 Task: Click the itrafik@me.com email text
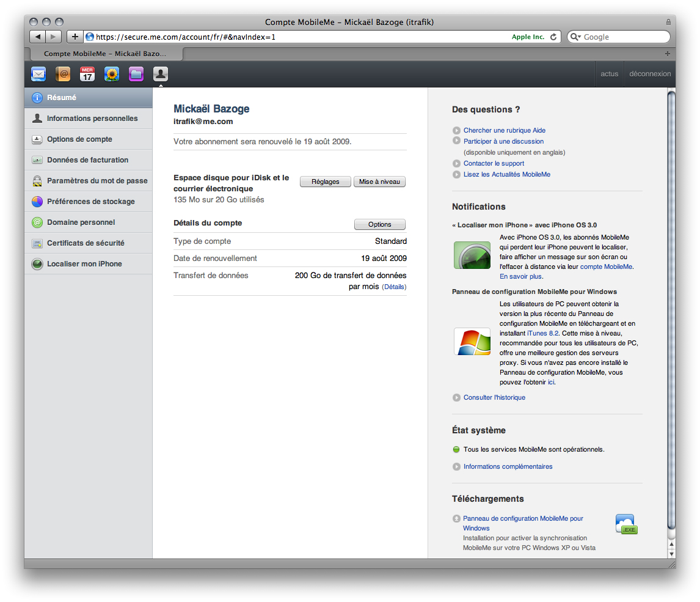pos(203,122)
